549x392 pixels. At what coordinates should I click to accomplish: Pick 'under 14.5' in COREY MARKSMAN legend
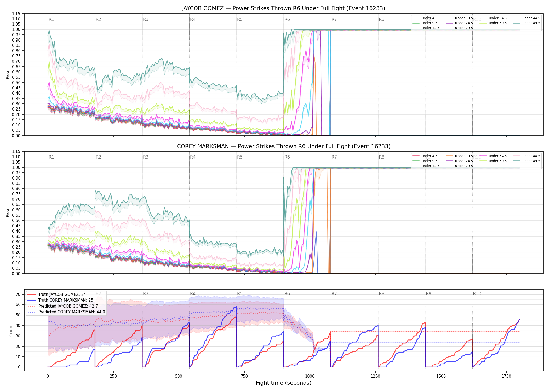[x=426, y=166]
